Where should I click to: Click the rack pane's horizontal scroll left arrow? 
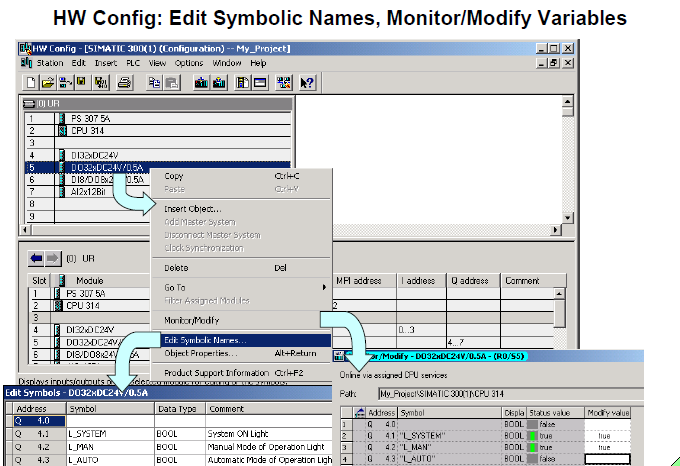point(25,230)
